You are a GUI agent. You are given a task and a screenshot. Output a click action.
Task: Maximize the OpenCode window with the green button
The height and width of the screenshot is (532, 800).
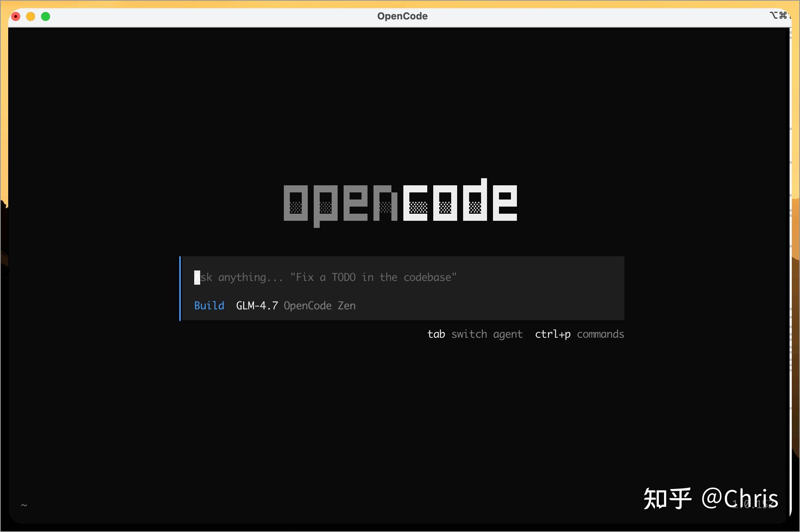point(46,16)
